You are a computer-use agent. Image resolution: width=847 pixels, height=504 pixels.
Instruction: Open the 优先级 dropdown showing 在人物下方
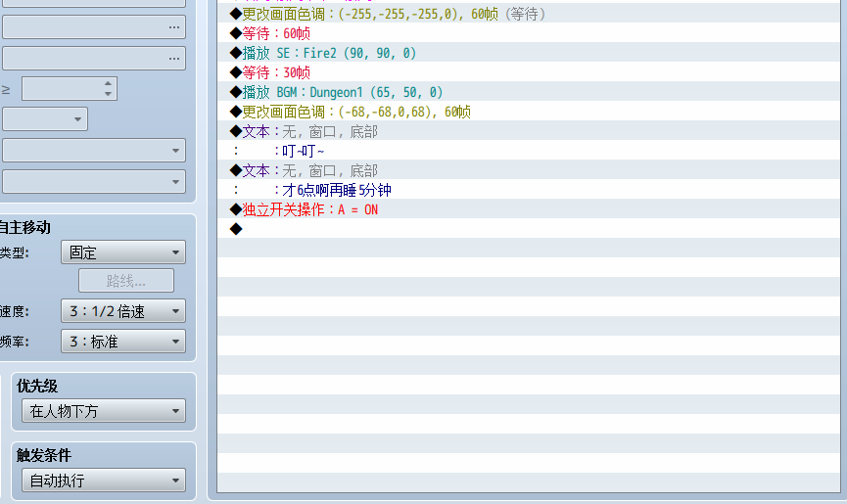104,411
